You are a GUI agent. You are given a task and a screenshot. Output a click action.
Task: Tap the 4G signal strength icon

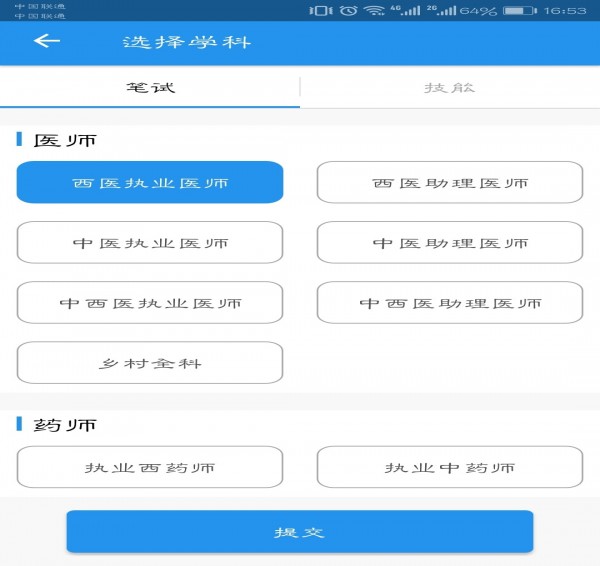coord(405,10)
